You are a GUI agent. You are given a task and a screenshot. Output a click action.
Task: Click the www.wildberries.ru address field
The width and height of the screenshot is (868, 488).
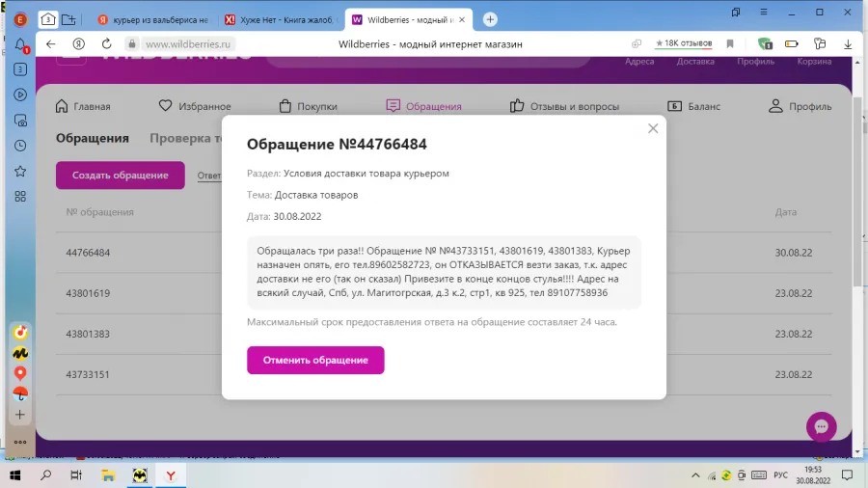coord(188,43)
